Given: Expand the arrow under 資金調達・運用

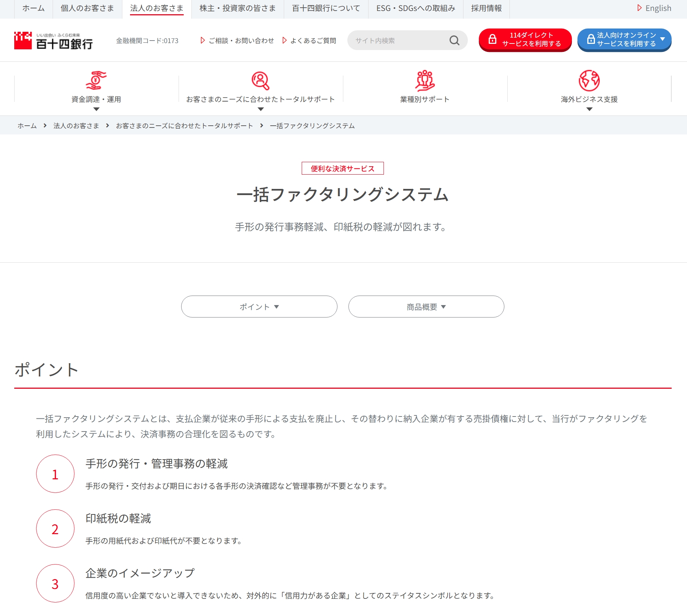Looking at the screenshot, I should [96, 109].
